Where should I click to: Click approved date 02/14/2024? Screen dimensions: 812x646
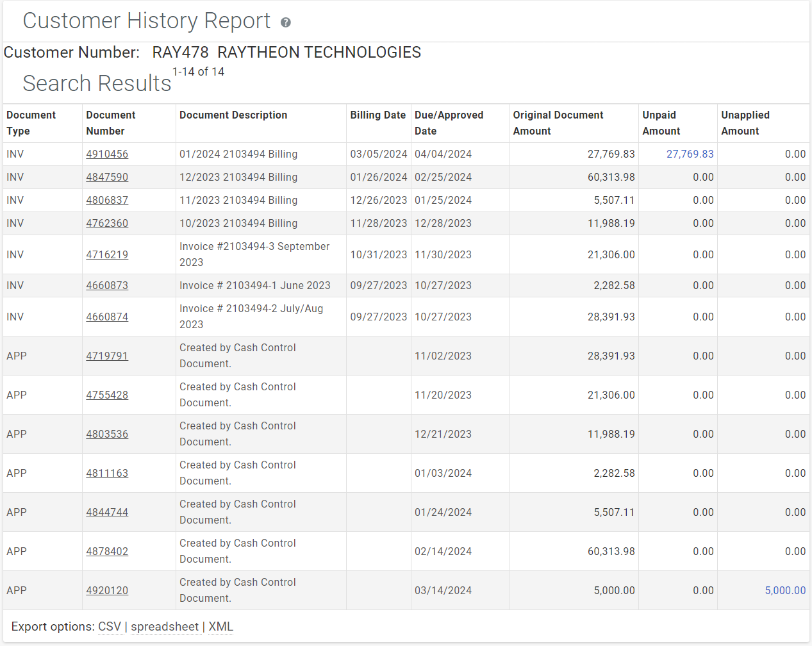tap(443, 551)
